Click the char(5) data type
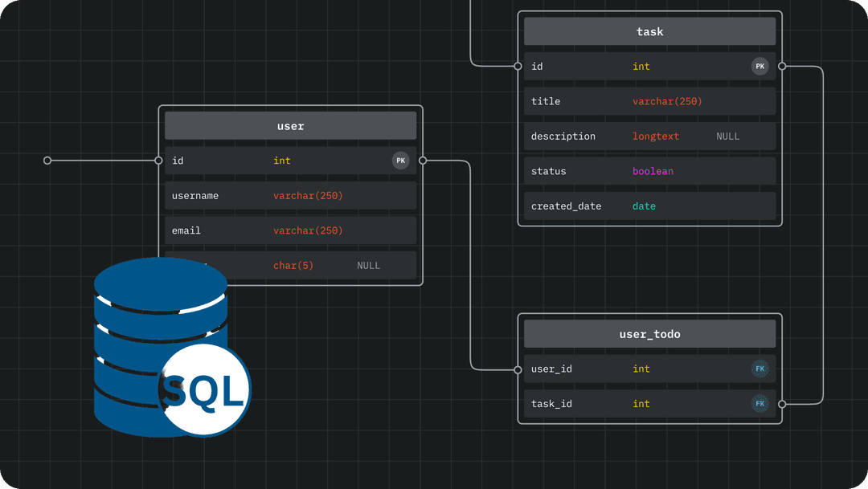Viewport: 868px width, 489px height. point(293,266)
